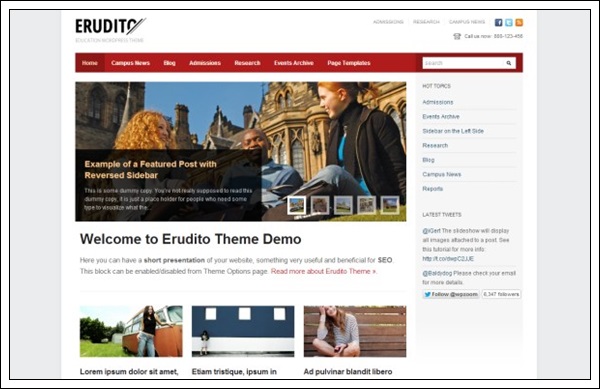Screen dimensions: 600x389
Task: Open the Admissions link in top header
Action: (x=388, y=22)
